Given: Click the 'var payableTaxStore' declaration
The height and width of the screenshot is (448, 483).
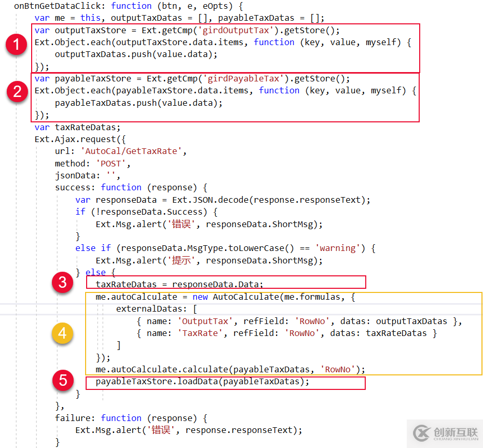Looking at the screenshot, I should [192, 78].
